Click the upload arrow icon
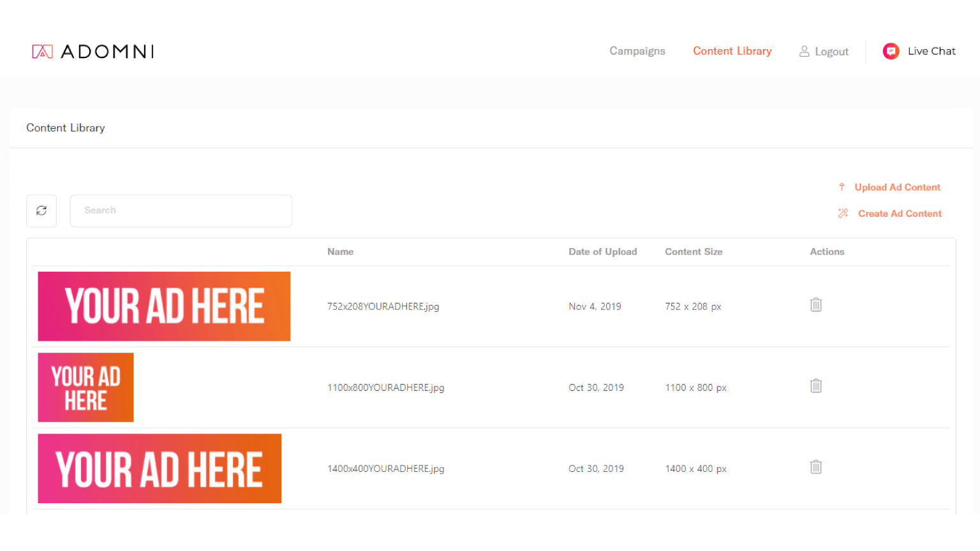The height and width of the screenshot is (551, 980). [842, 187]
